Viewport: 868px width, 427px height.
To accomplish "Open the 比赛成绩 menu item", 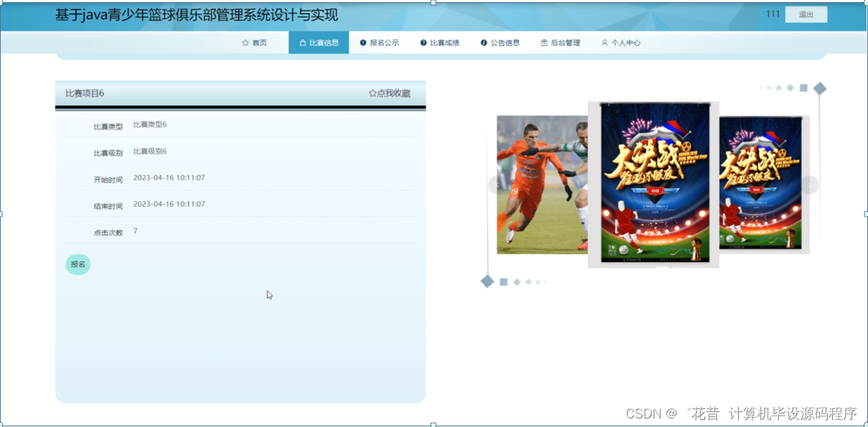I will tap(439, 43).
